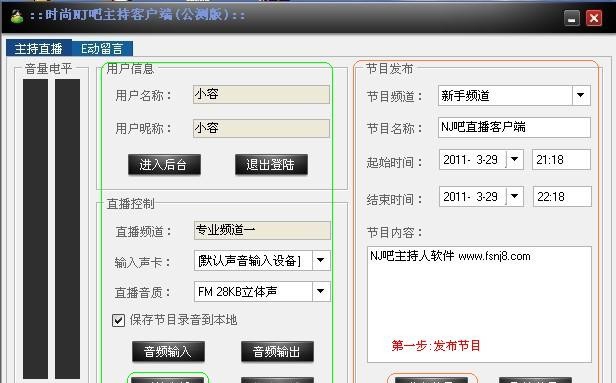Click the 结束时间 date text 2011- 3-29
This screenshot has height=383, width=616.
tap(470, 196)
